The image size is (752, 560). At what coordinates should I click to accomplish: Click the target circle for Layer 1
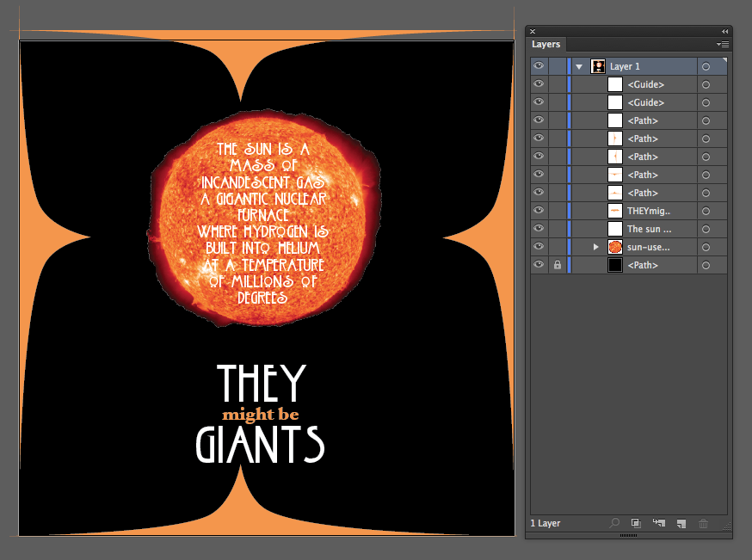706,66
